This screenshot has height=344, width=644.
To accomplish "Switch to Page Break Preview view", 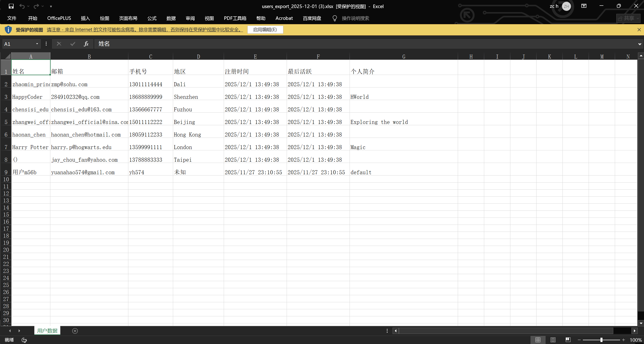I will click(568, 340).
